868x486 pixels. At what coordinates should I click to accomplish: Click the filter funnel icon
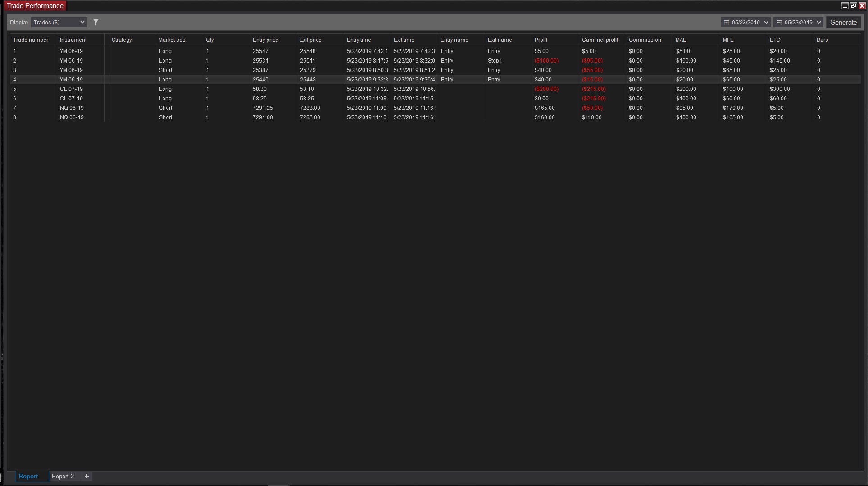coord(96,22)
